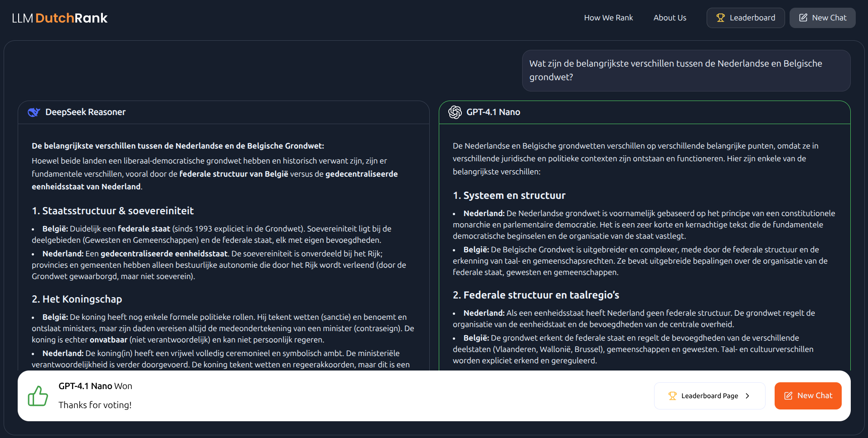Select the user question message bubble
The image size is (868, 438).
pos(686,71)
